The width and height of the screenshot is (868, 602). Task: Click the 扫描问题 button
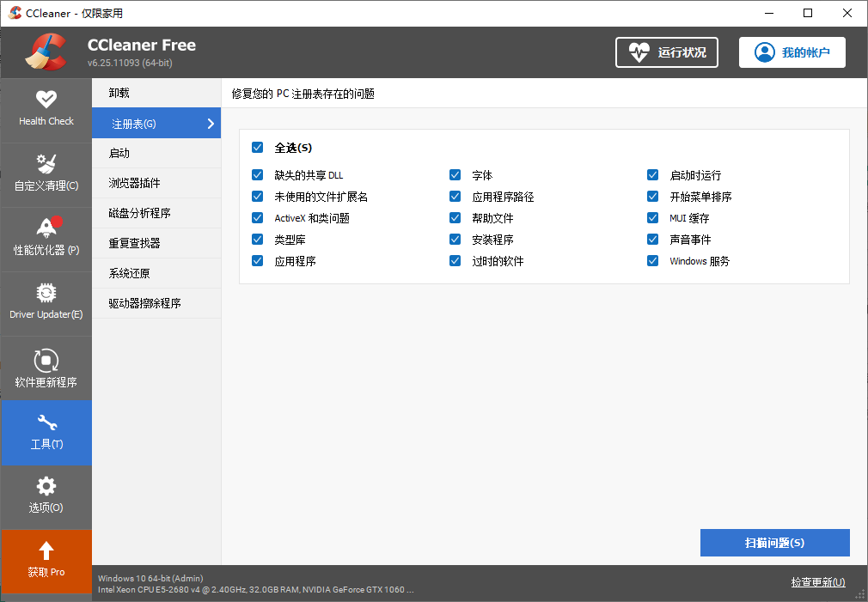click(x=774, y=542)
